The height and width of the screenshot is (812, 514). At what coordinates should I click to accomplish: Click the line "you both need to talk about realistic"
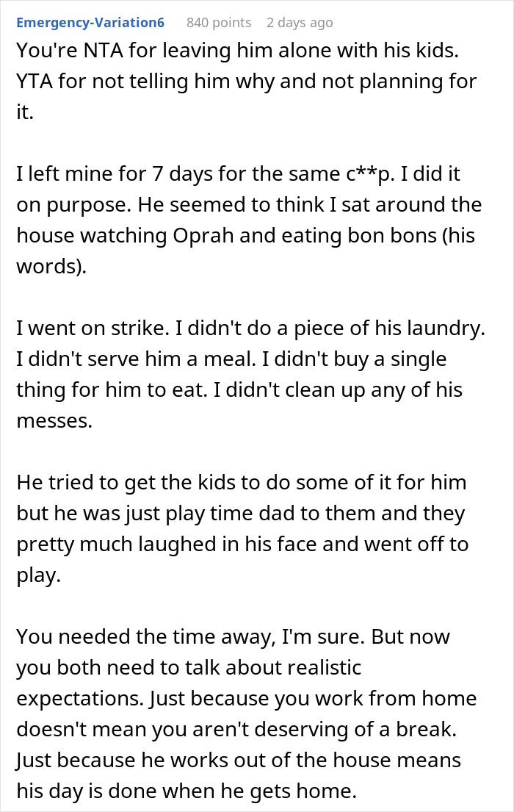(189, 667)
